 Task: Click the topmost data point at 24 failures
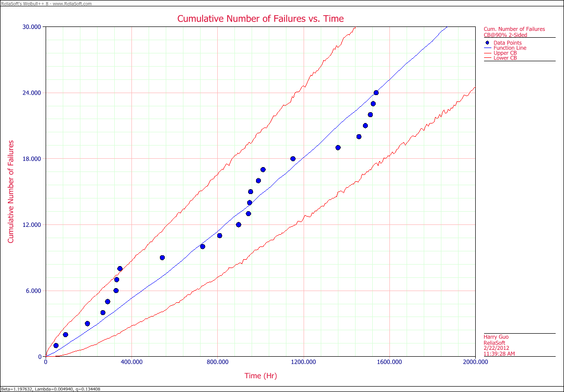(376, 93)
